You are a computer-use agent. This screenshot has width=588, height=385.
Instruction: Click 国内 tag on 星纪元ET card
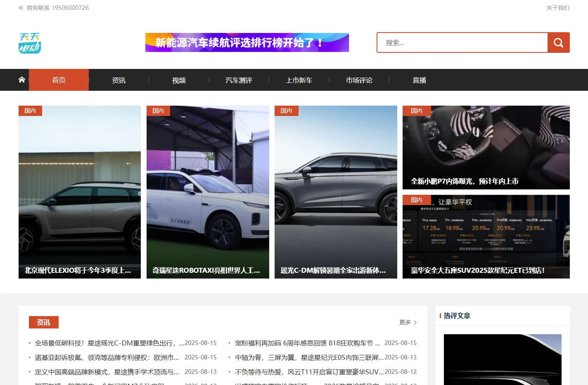tap(417, 200)
